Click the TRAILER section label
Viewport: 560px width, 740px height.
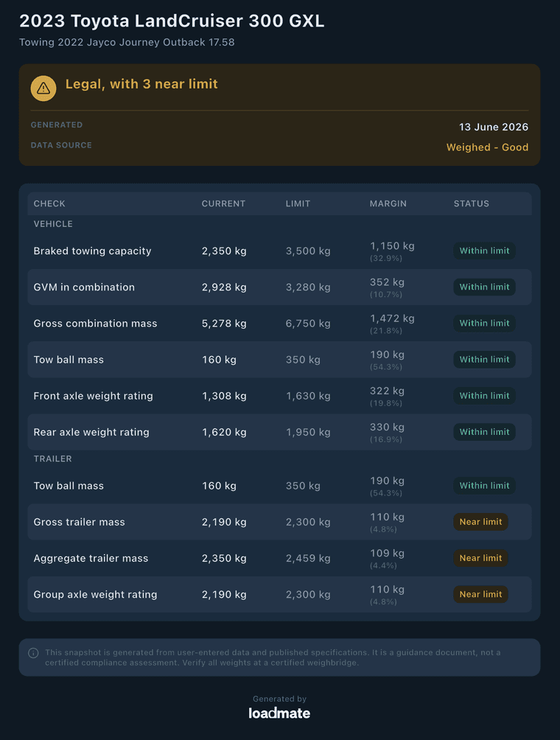tap(53, 458)
